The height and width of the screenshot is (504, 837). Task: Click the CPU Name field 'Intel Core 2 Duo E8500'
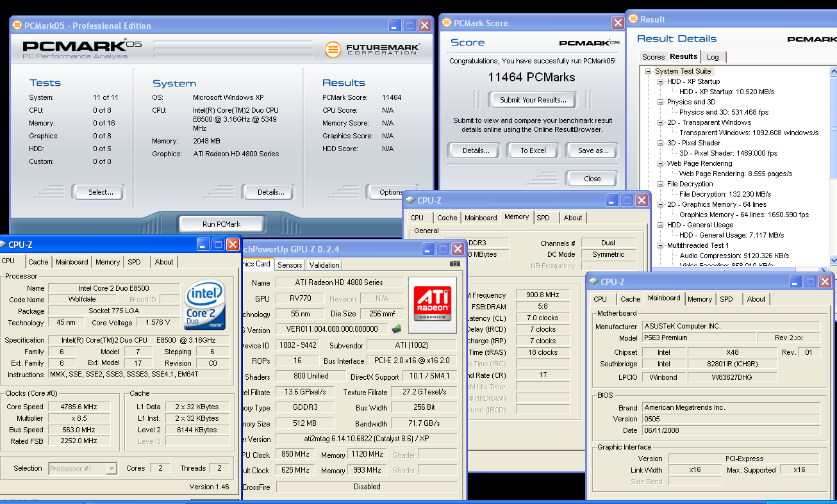pos(114,288)
